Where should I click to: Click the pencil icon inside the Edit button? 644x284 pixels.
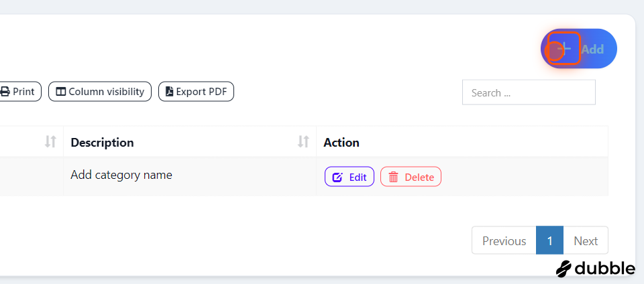(x=337, y=177)
